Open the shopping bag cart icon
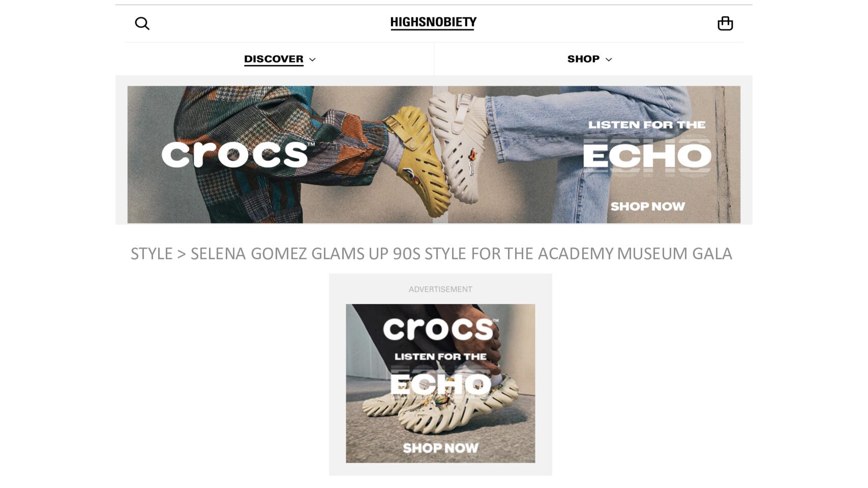868x488 pixels. (725, 23)
